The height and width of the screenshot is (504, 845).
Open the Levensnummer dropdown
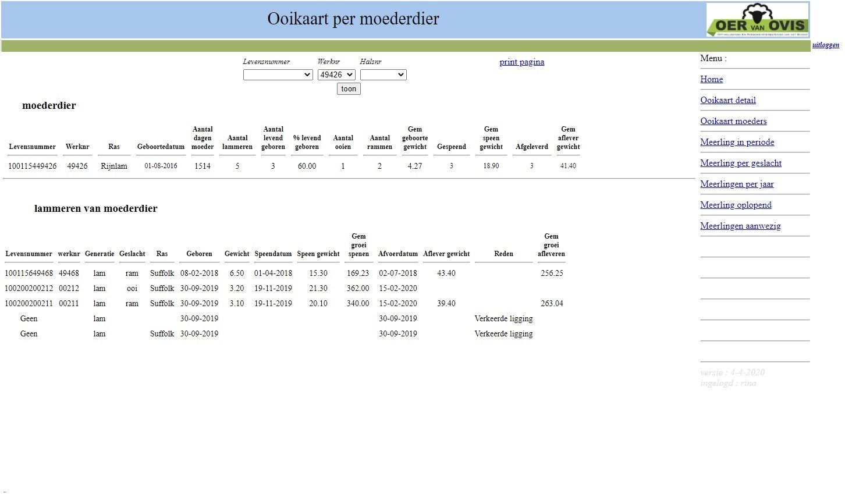coord(278,74)
